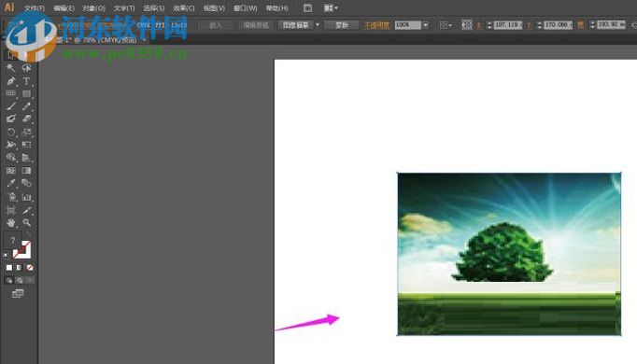Open the 窗口(W) menu
Viewport: 637px width, 364px height.
pyautogui.click(x=245, y=8)
